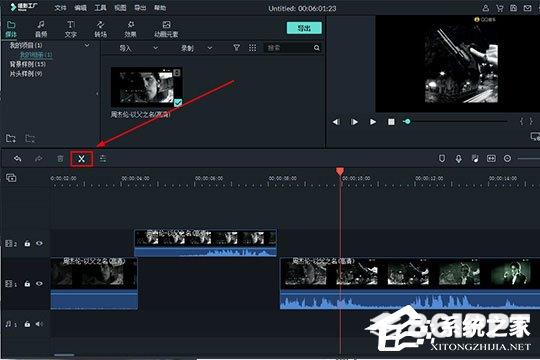Screen dimensions: 540x360
Task: Click the trash delete icon
Action: (x=60, y=158)
